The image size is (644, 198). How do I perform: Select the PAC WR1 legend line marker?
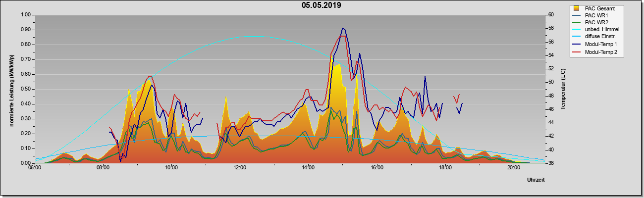point(577,15)
